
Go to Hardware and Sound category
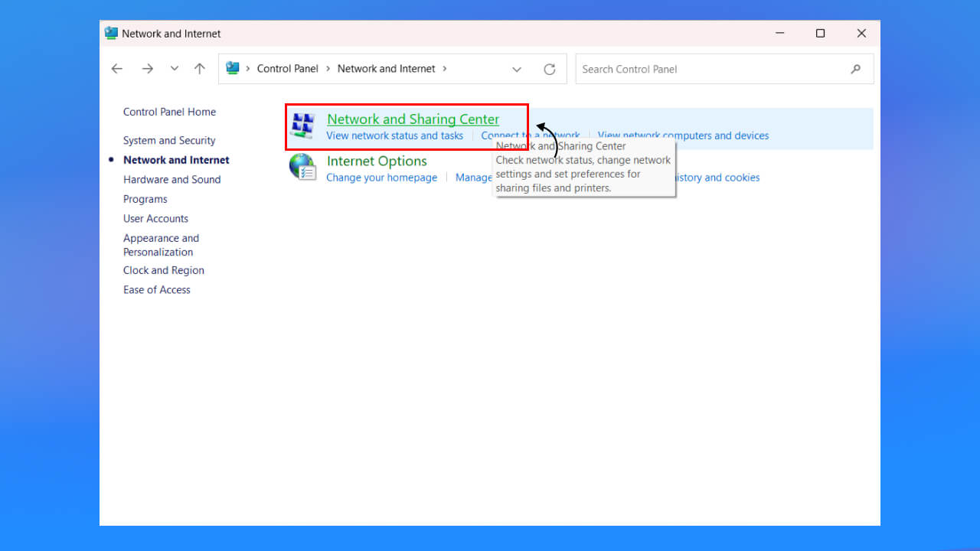pos(171,180)
